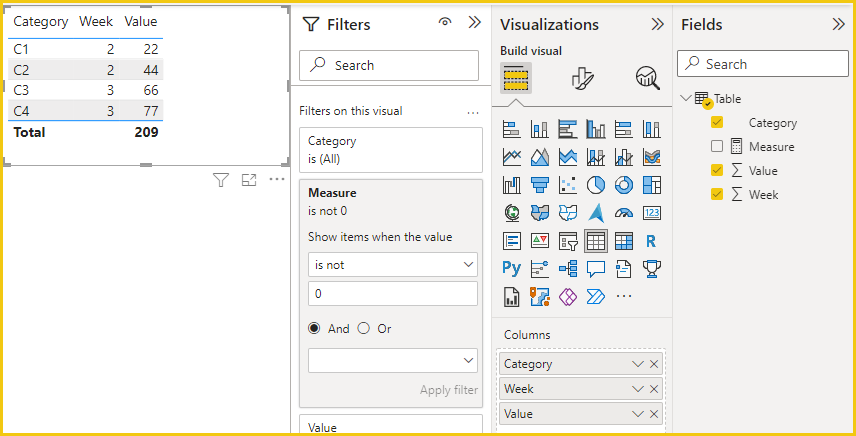The image size is (856, 436).
Task: Select the scatter chart visual
Action: tap(568, 185)
